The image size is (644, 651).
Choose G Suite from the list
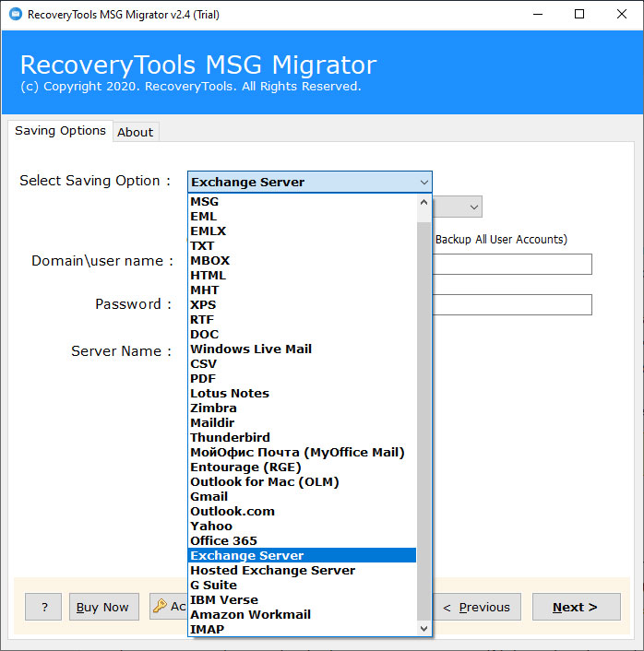tap(302, 585)
